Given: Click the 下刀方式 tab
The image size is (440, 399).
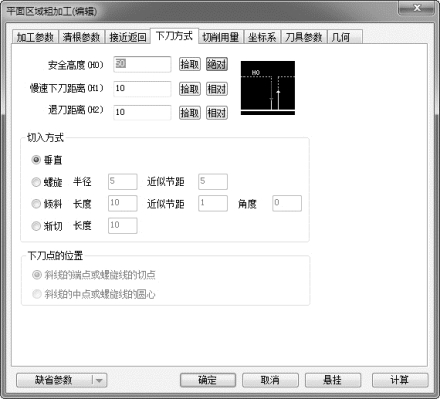Looking at the screenshot, I should click(x=174, y=36).
